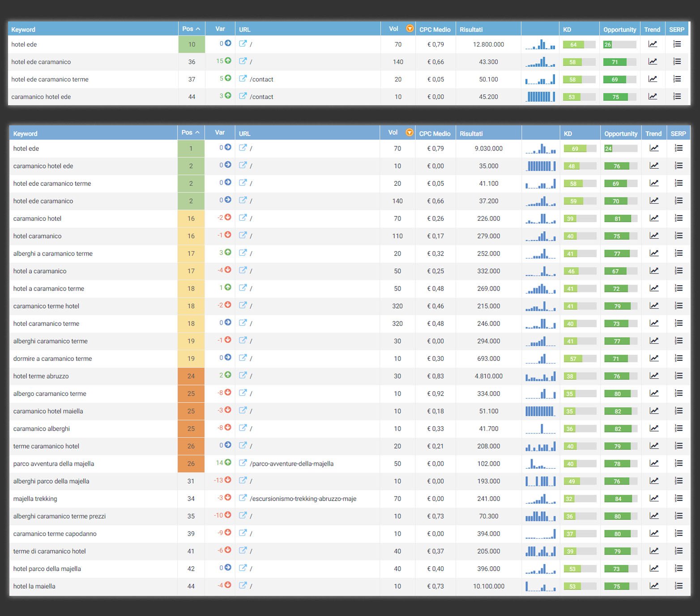Sort by Pos column in the lower table
This screenshot has width=700, height=616.
tap(190, 133)
